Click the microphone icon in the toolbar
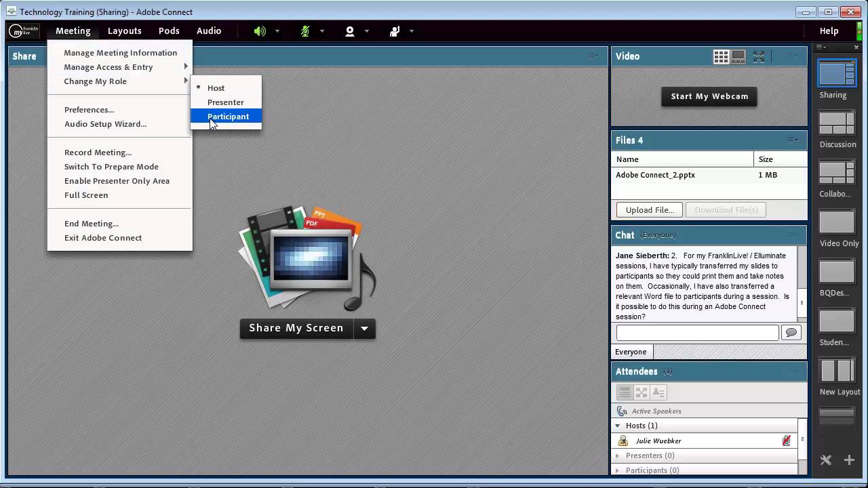 pos(305,31)
